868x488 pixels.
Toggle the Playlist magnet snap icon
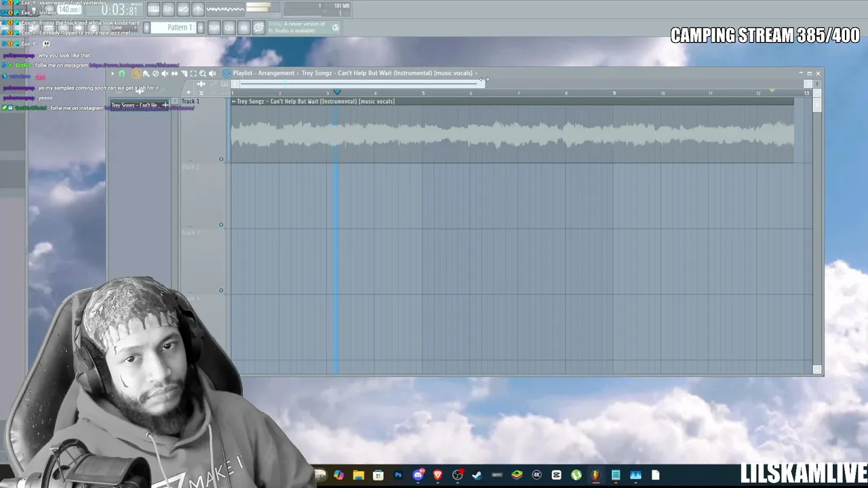pyautogui.click(x=122, y=73)
